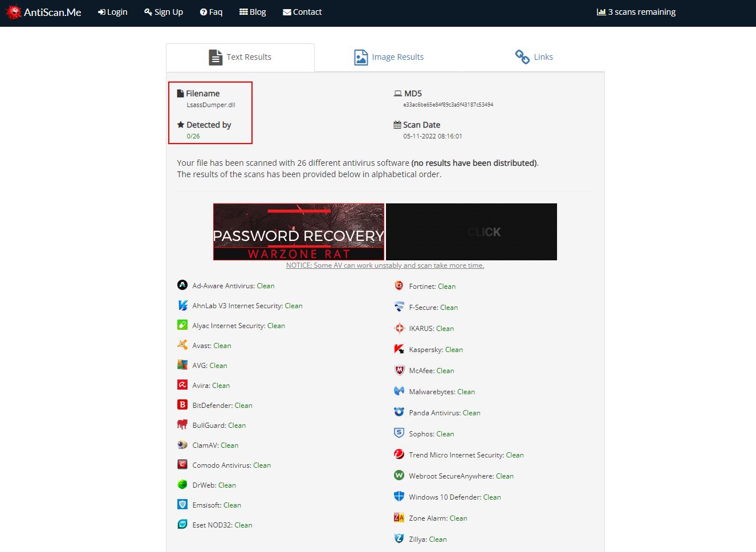Switch to the Image Results tab
Viewport: 756px width, 552px height.
click(389, 57)
